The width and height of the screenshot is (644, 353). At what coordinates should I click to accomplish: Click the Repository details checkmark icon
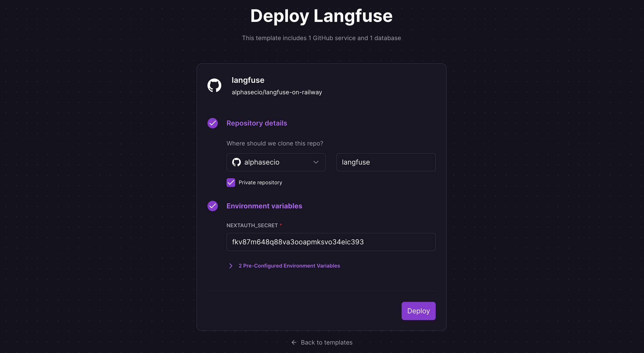[213, 123]
